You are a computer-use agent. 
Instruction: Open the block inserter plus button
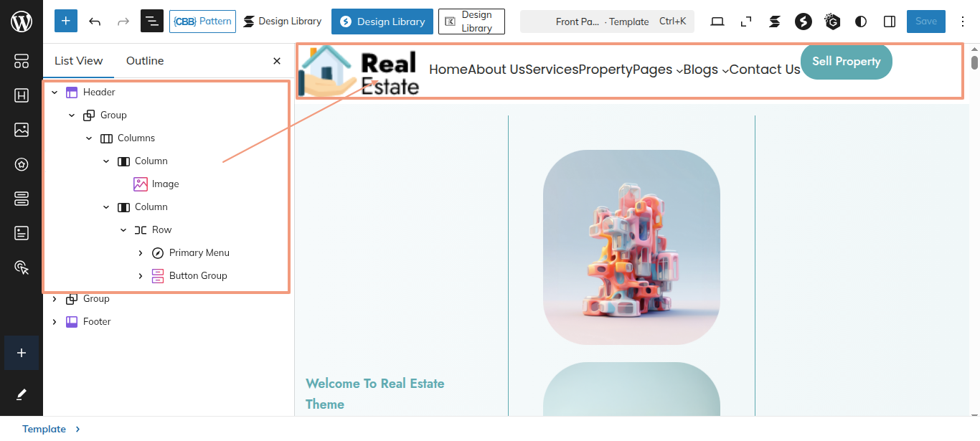(x=66, y=22)
